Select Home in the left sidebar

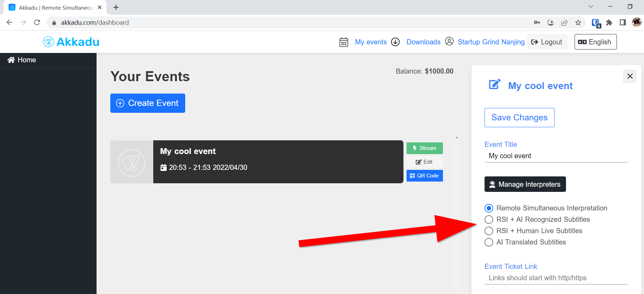tap(48, 60)
